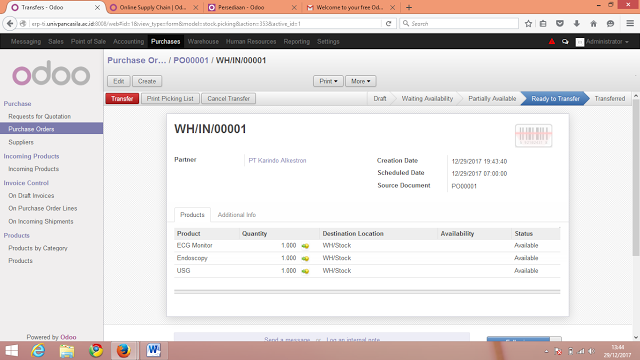
Task: Show hidden system tray icons arrow
Action: 546,351
